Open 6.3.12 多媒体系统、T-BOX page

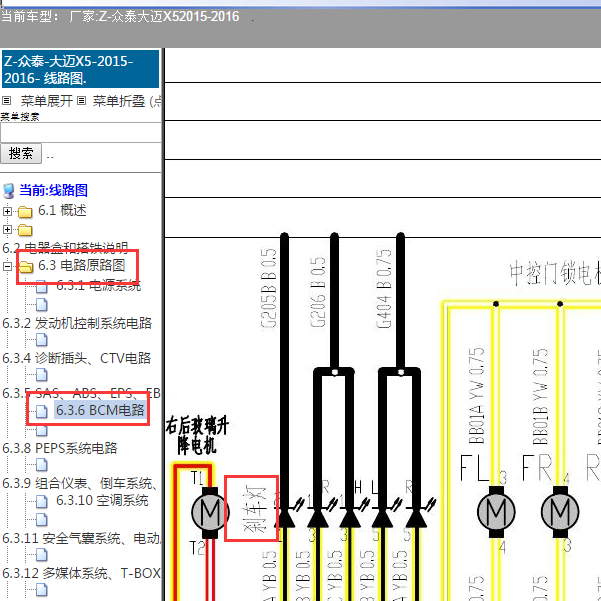click(x=81, y=573)
